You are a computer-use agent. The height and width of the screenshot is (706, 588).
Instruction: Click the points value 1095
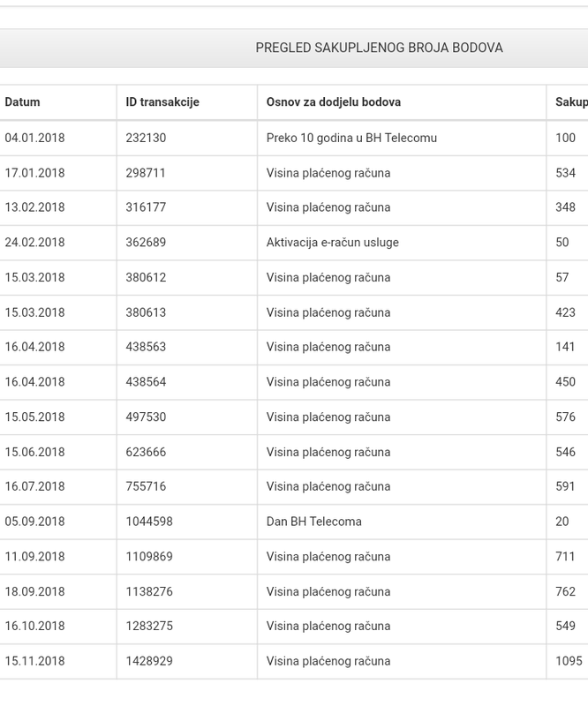tap(569, 661)
